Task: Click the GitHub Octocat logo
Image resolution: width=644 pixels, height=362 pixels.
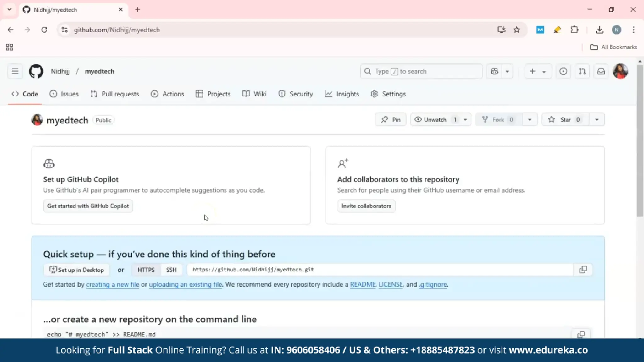Action: tap(36, 71)
